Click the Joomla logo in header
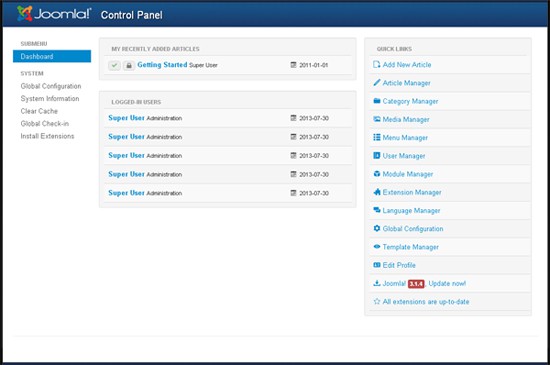550x365 pixels. [x=54, y=14]
